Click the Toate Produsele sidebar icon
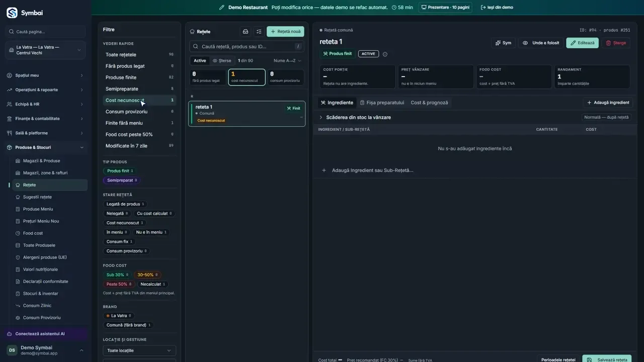Image resolution: width=644 pixels, height=362 pixels. tap(18, 245)
